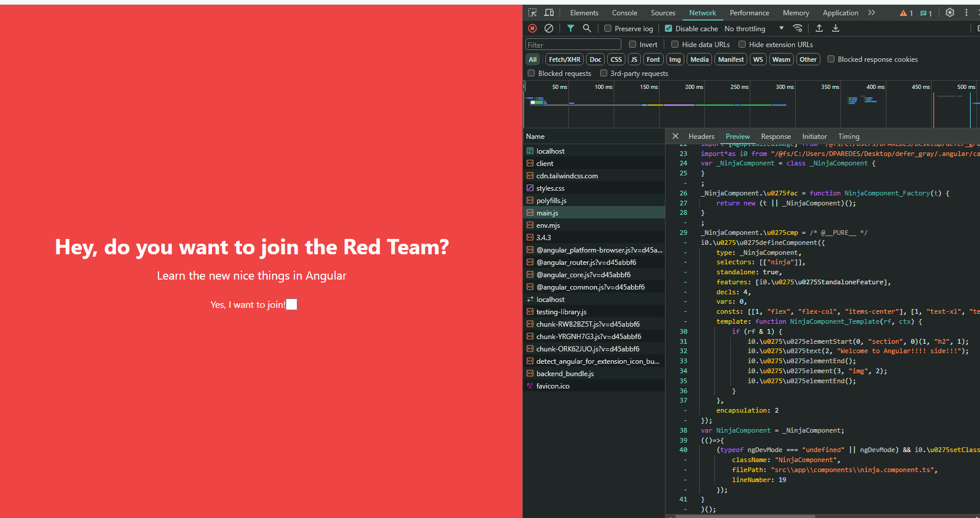Open the Response tab
Image resolution: width=980 pixels, height=518 pixels.
tap(776, 136)
